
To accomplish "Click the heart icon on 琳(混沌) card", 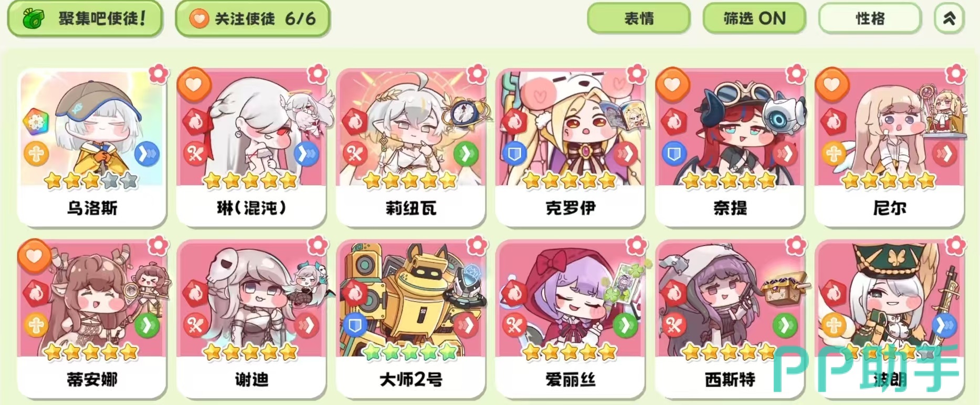I will (x=194, y=84).
